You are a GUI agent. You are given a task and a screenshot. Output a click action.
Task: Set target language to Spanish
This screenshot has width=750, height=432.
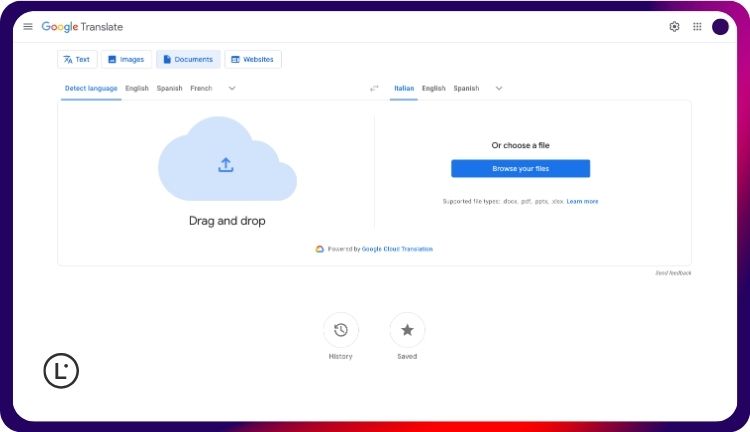point(466,88)
